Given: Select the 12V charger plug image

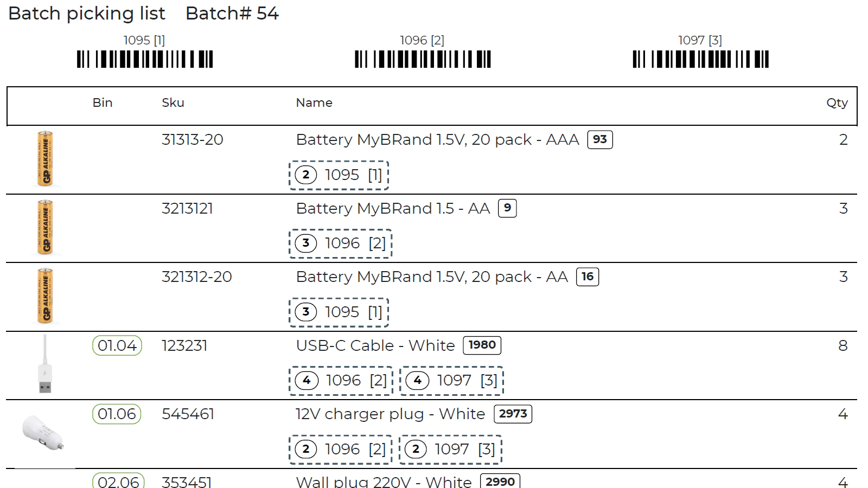Looking at the screenshot, I should pos(43,433).
